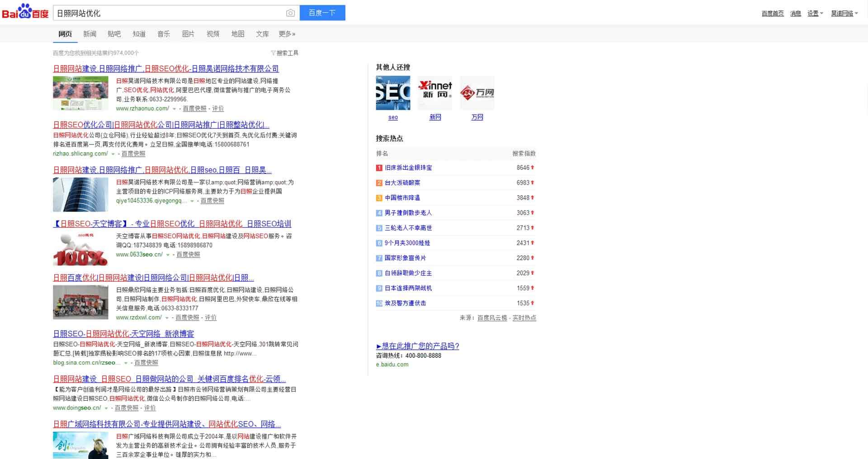
Task: Open hot search 国家形象宣传片
Action: click(405, 258)
